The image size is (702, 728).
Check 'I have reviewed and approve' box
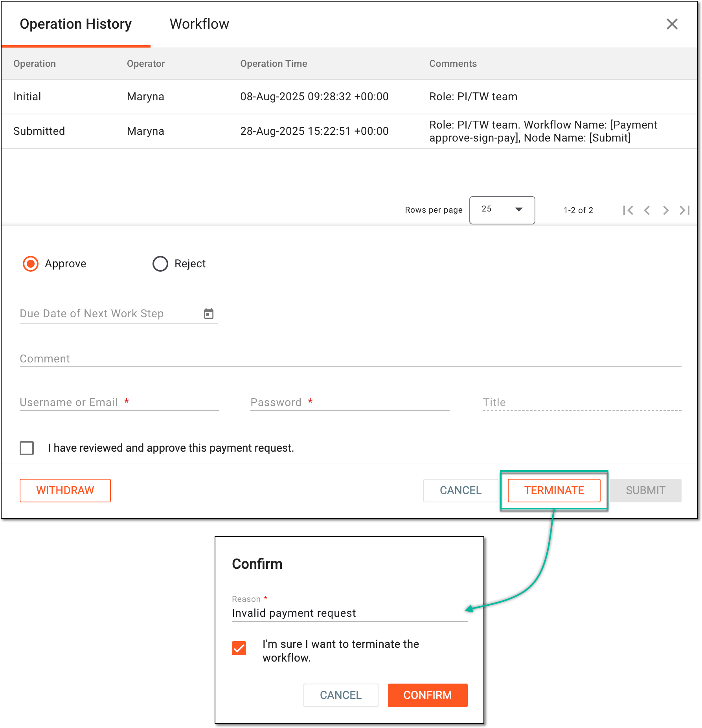pyautogui.click(x=27, y=448)
